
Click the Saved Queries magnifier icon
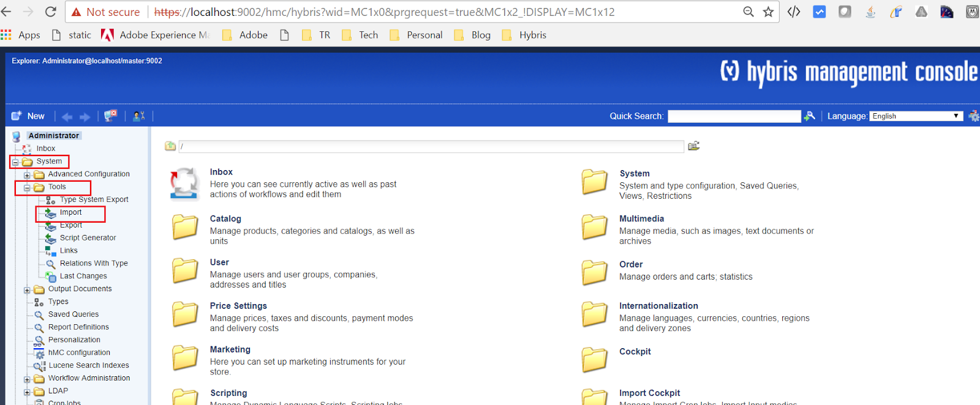39,315
